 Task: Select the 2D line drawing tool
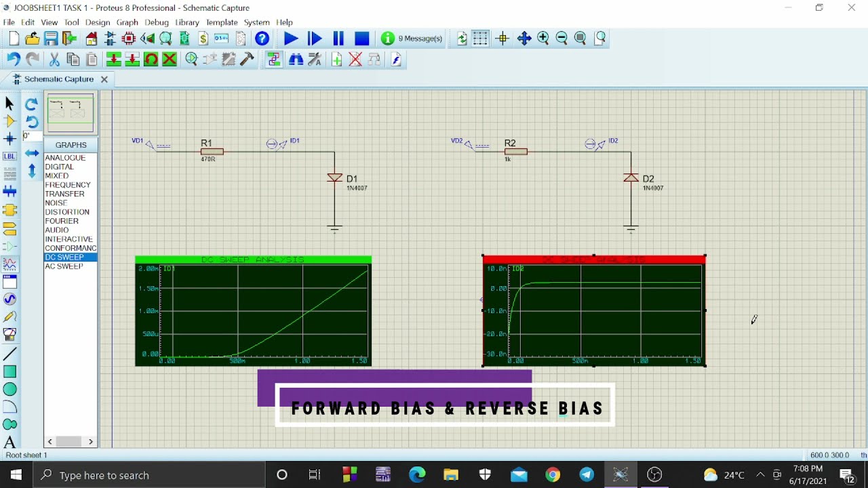point(9,354)
